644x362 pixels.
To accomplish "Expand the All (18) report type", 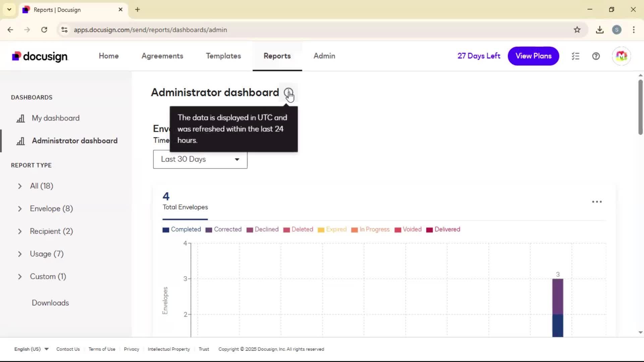I will click(x=20, y=186).
